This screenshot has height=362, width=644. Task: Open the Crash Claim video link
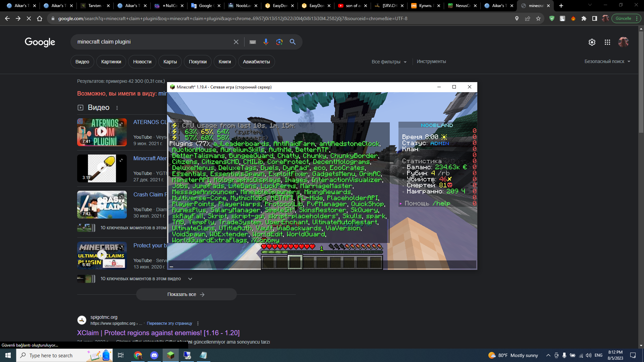tap(150, 195)
